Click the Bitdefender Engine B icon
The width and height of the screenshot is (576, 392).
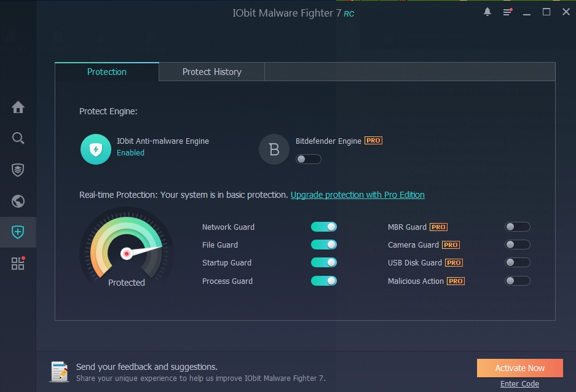[274, 149]
